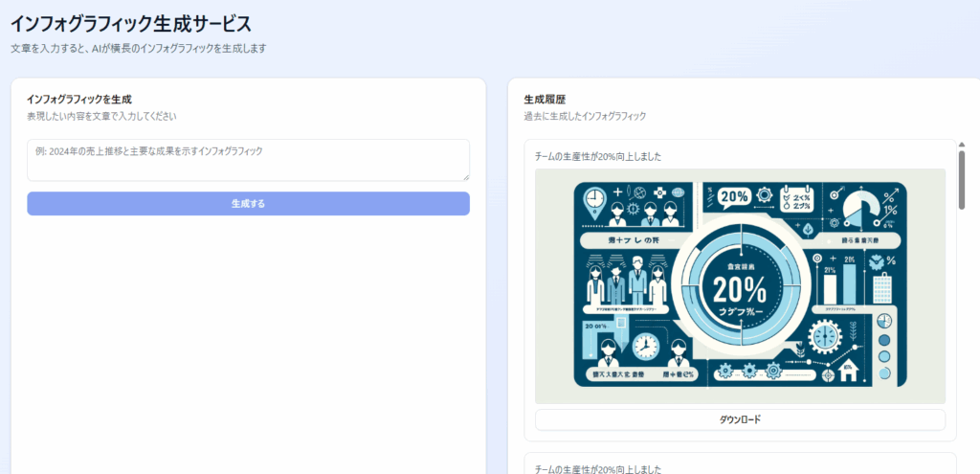Click the textarea resize handle

(x=465, y=176)
